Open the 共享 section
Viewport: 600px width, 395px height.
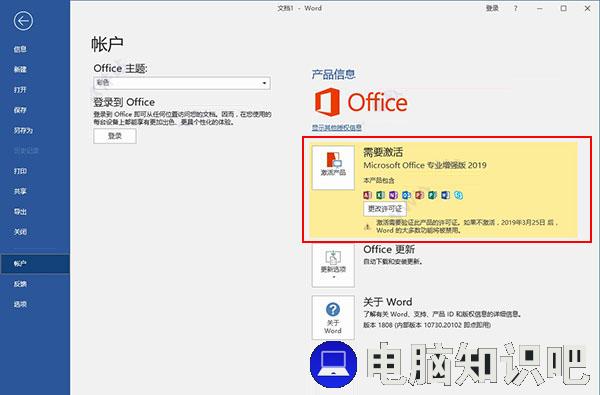pos(20,191)
